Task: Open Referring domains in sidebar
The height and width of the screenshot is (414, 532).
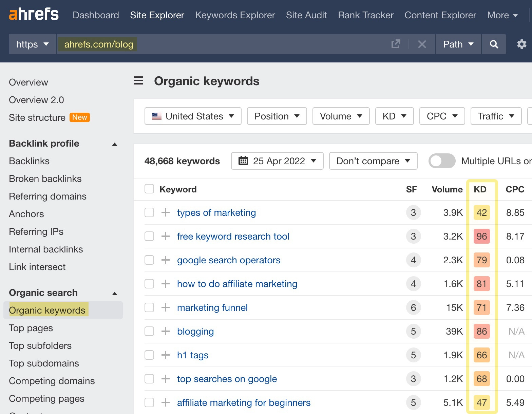Action: [x=47, y=196]
